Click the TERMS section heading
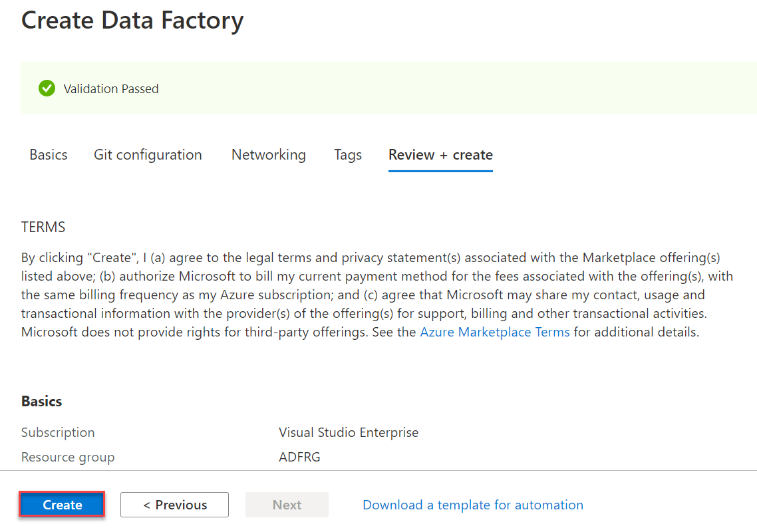Screen dimensions: 757x532 [43, 227]
